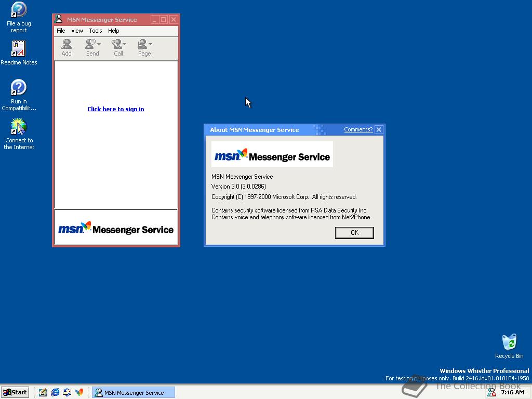Click the 'Version 3.0 (3.0.0286)' text
The height and width of the screenshot is (399, 532).
tap(238, 187)
